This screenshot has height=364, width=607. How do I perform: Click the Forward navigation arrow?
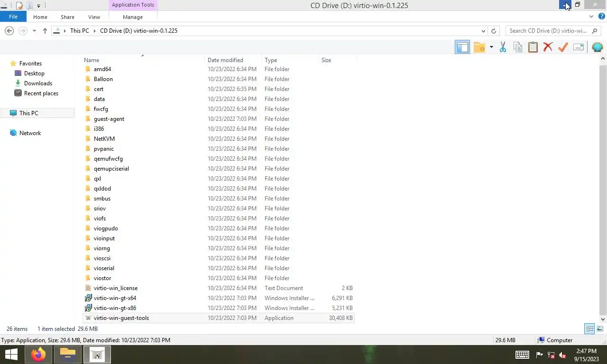22,31
